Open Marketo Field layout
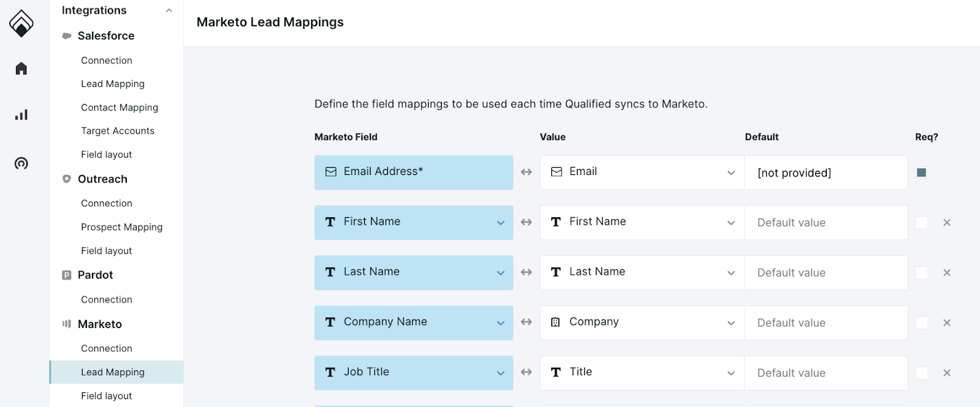This screenshot has width=980, height=407. pyautogui.click(x=107, y=396)
